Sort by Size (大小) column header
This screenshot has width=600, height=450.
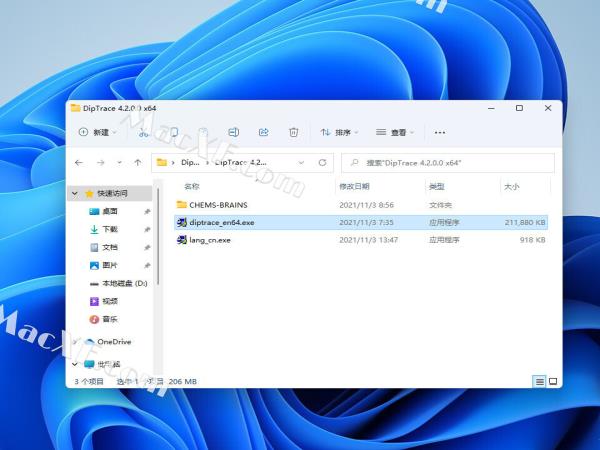[512, 186]
